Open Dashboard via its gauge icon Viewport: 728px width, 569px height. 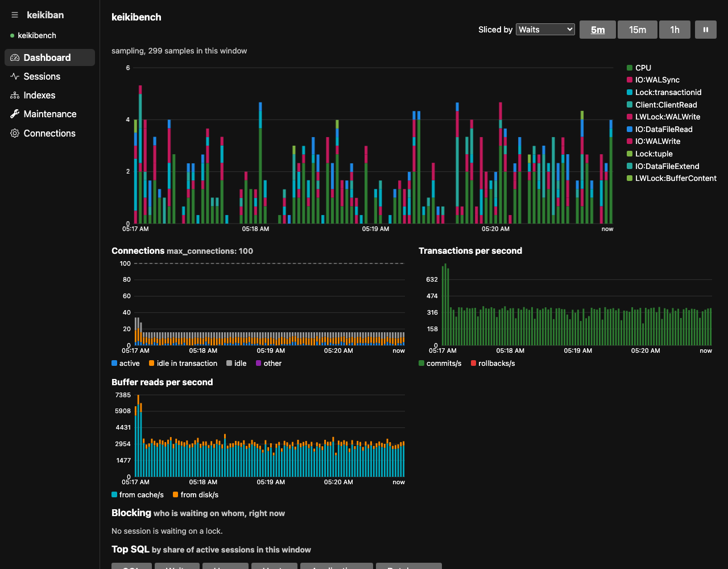click(x=15, y=57)
